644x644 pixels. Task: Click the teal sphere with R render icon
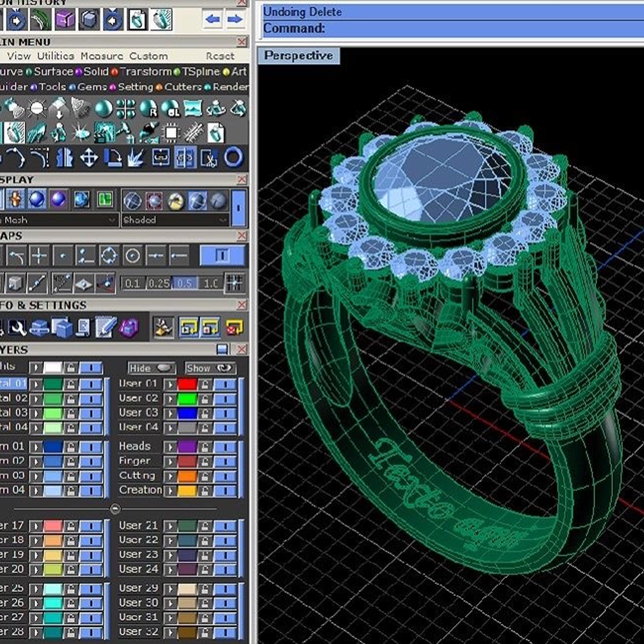point(148,109)
